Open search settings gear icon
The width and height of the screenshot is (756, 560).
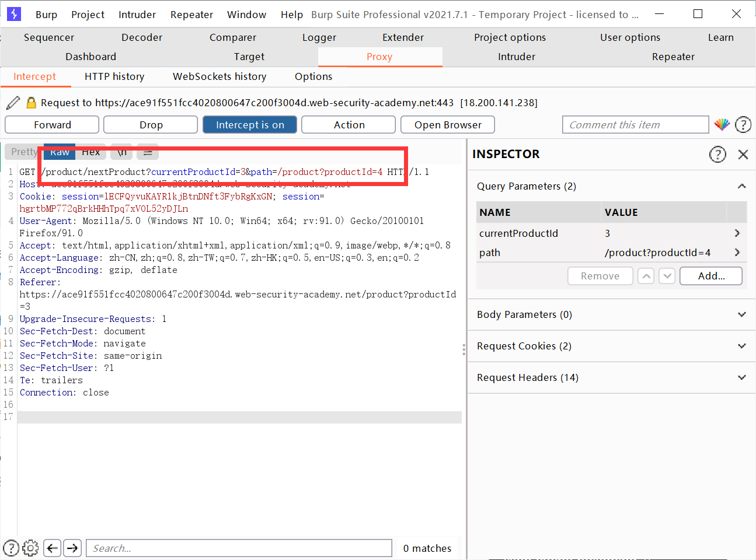pyautogui.click(x=30, y=548)
